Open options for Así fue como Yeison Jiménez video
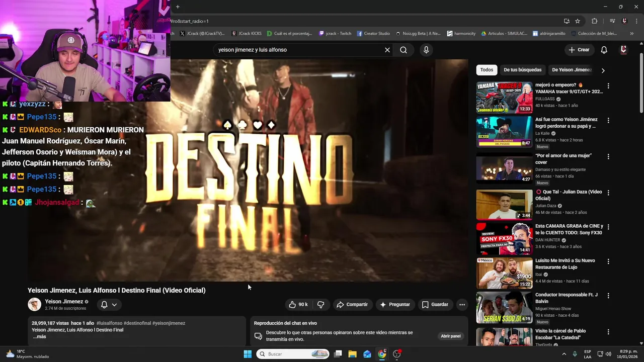Image resolution: width=644 pixels, height=362 pixels. point(608,121)
